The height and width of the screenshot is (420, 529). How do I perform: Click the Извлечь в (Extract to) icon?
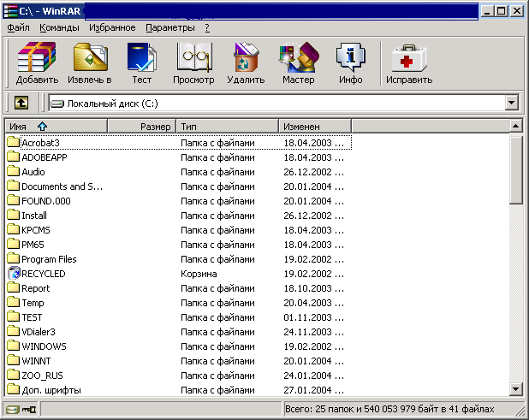pyautogui.click(x=90, y=57)
